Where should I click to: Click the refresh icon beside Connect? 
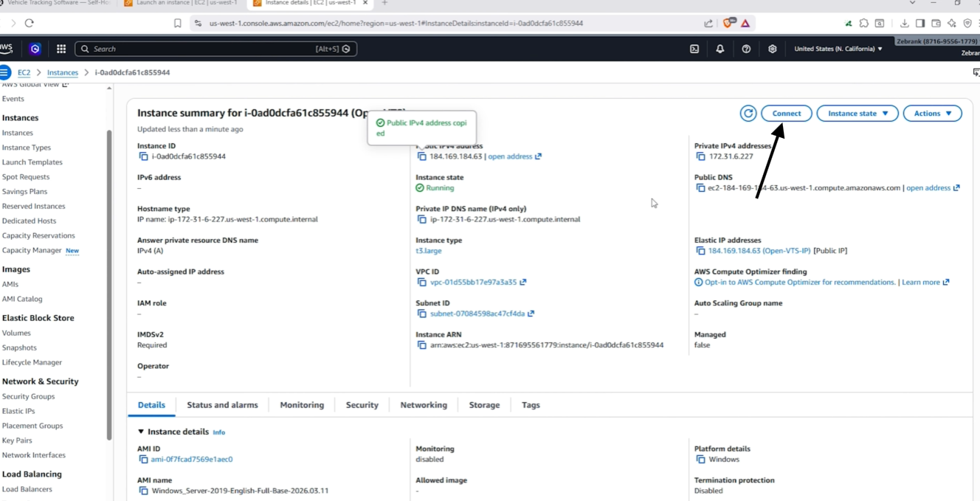[748, 114]
